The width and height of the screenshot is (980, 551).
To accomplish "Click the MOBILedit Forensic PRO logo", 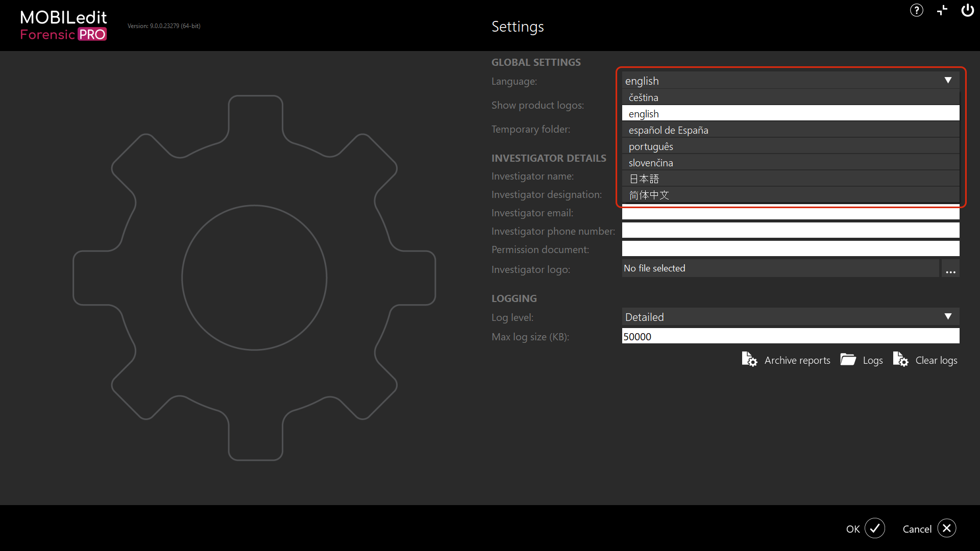I will [63, 25].
